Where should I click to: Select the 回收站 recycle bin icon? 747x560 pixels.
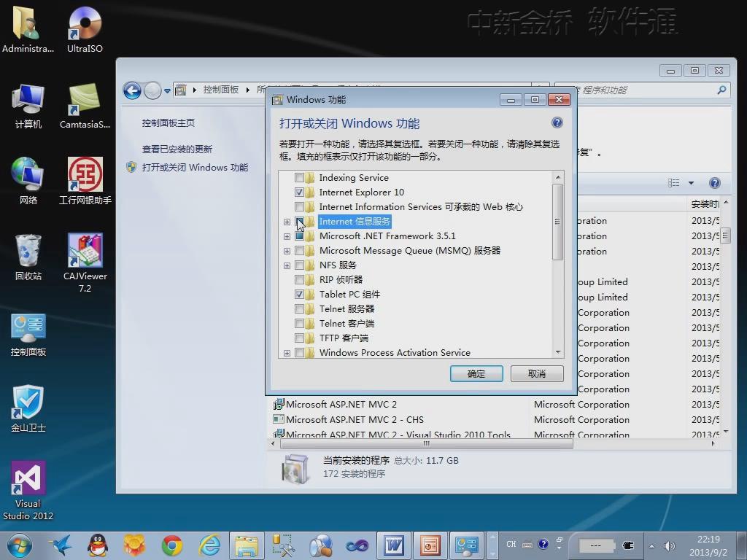pos(28,257)
